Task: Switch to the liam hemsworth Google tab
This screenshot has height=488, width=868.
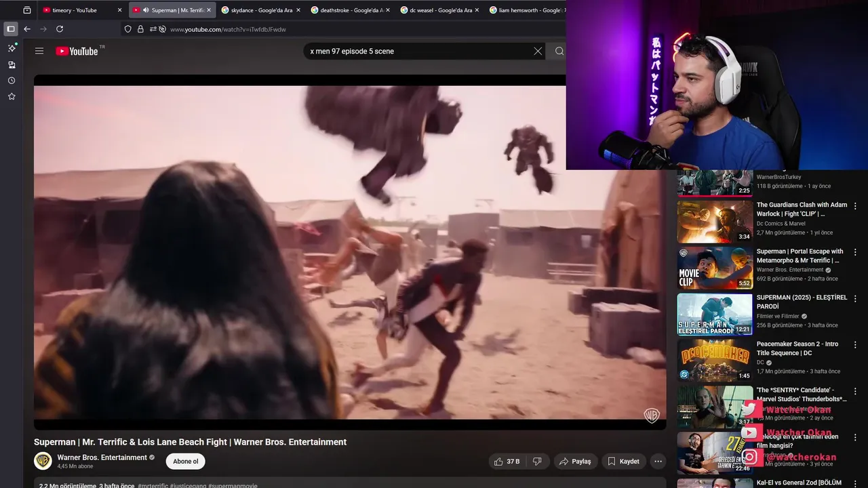Action: [x=526, y=10]
